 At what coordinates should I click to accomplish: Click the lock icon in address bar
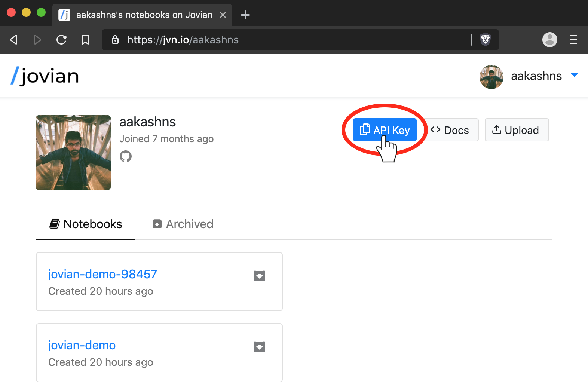point(115,40)
